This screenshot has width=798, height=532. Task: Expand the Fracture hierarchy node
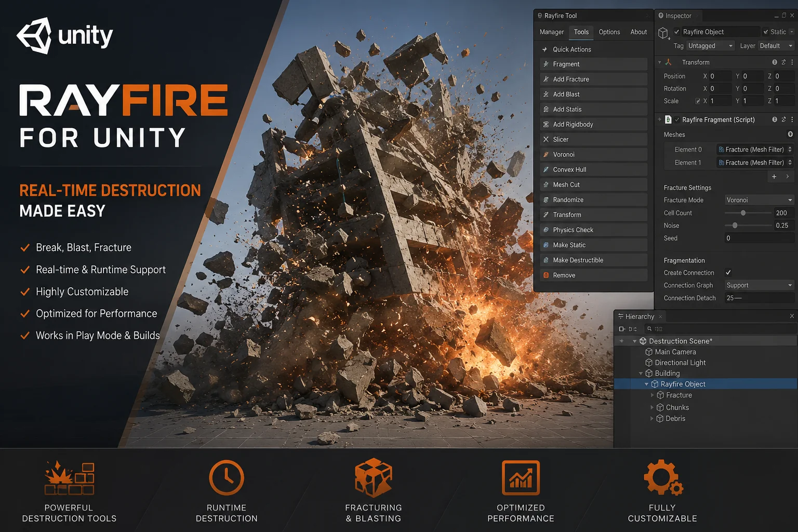[x=652, y=395]
